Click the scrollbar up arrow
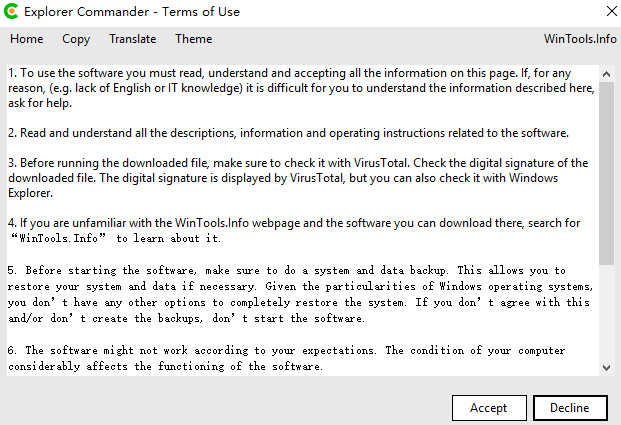 tap(606, 74)
